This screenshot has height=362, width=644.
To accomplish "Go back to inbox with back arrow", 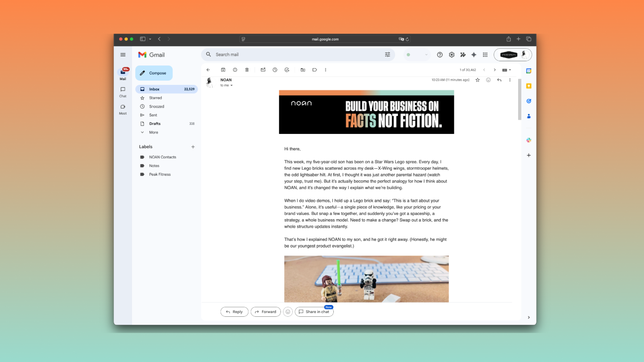I will tap(208, 70).
